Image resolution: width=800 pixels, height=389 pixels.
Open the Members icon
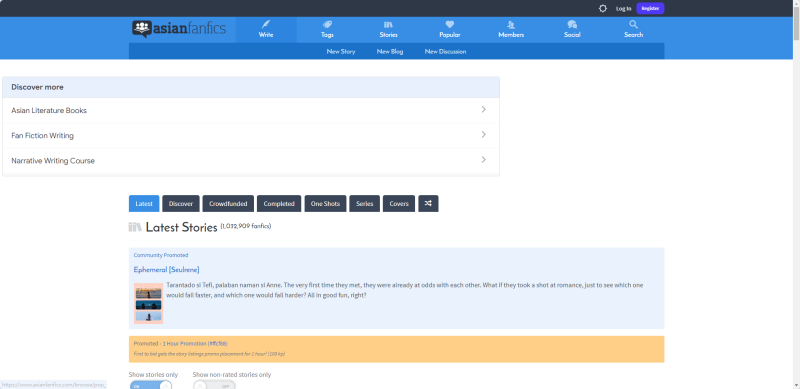click(511, 25)
